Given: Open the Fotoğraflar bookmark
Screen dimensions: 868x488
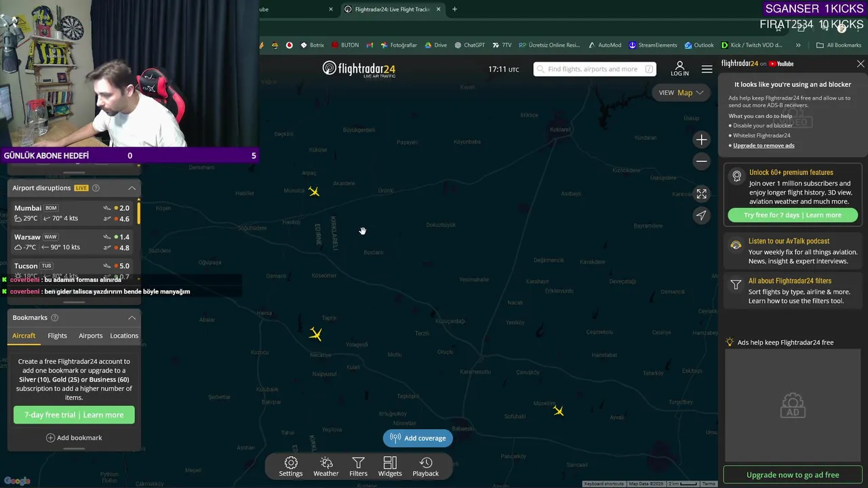Looking at the screenshot, I should pos(399,45).
